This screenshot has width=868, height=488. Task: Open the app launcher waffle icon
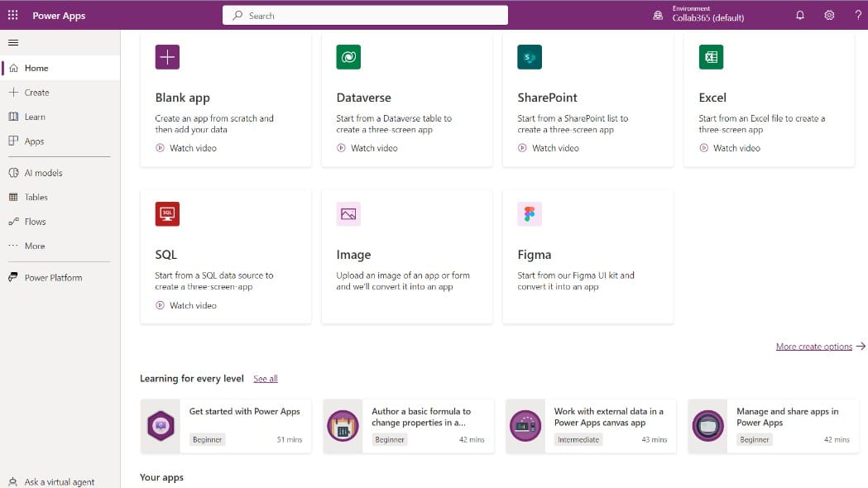point(12,16)
